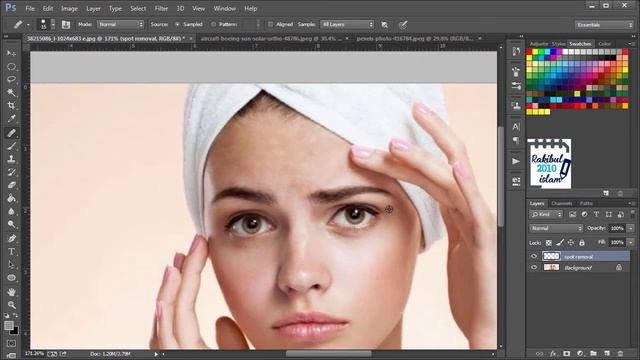Select the Horizontal Type tool

(x=11, y=251)
